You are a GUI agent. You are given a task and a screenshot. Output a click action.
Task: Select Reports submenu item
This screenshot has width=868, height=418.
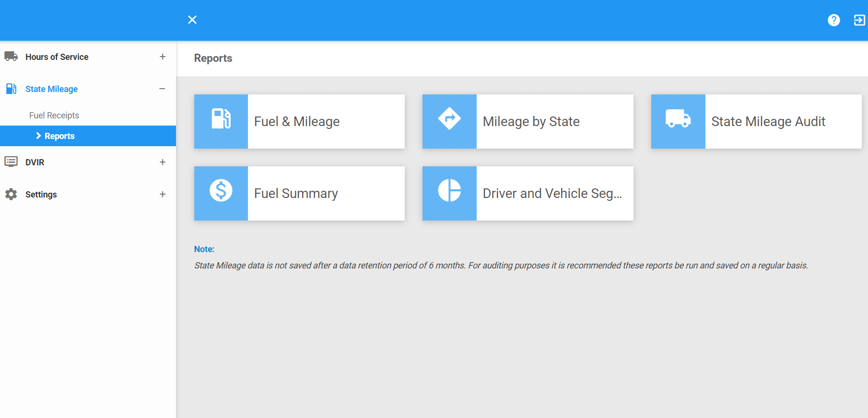(x=88, y=136)
